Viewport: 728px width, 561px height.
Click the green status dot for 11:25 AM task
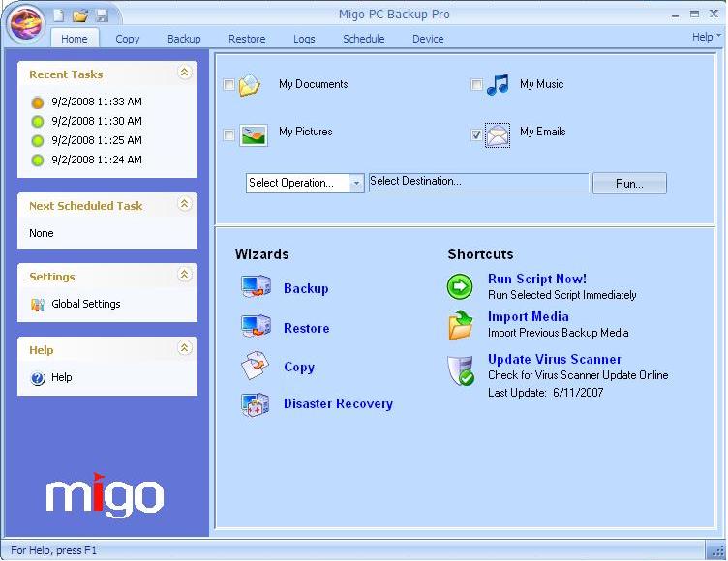(38, 140)
